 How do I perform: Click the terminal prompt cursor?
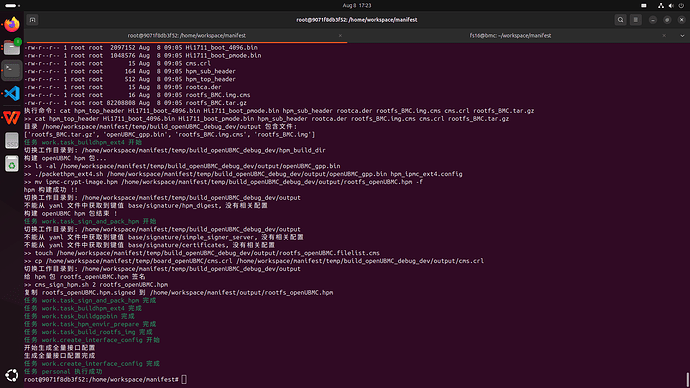point(184,379)
